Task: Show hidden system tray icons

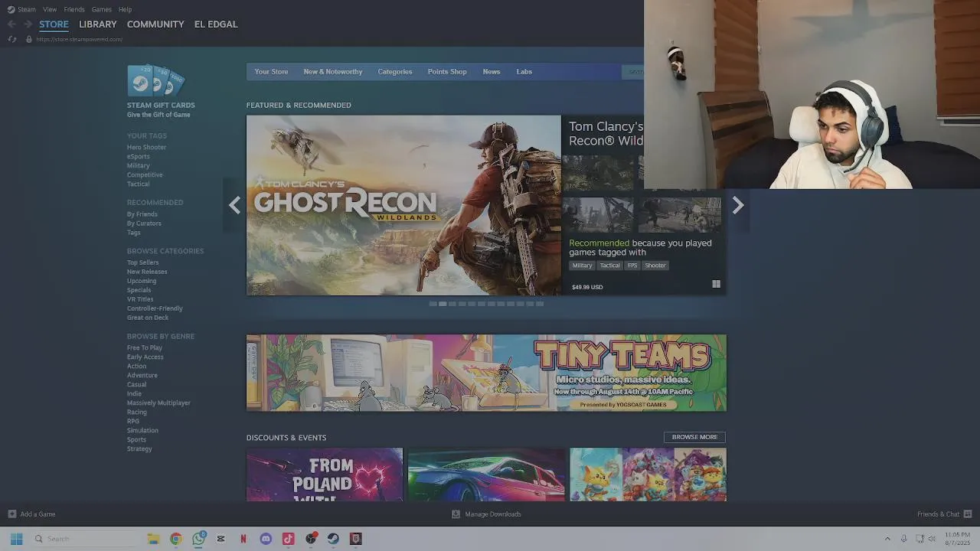Action: pyautogui.click(x=887, y=539)
